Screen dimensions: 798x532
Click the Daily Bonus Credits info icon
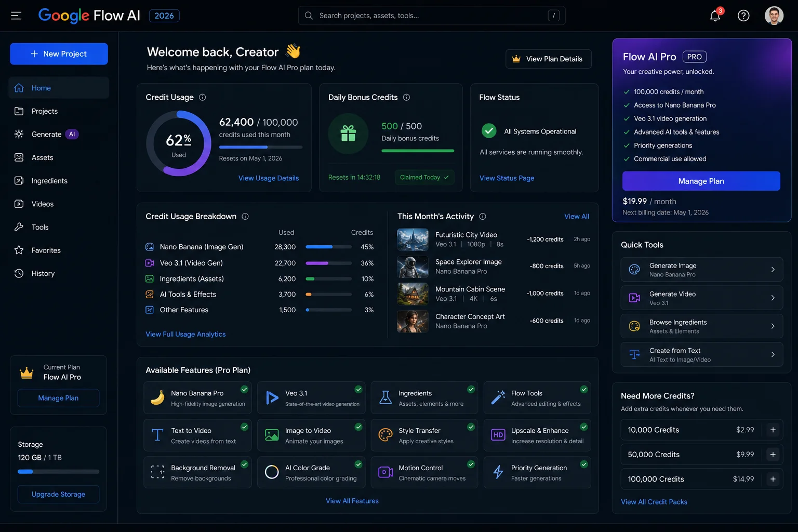pyautogui.click(x=407, y=97)
